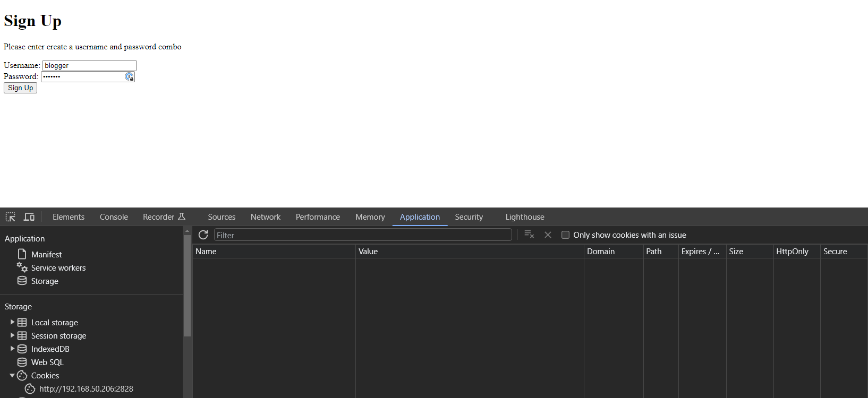Screen dimensions: 868x398
Task: Switch to the Network tab
Action: pyautogui.click(x=265, y=217)
